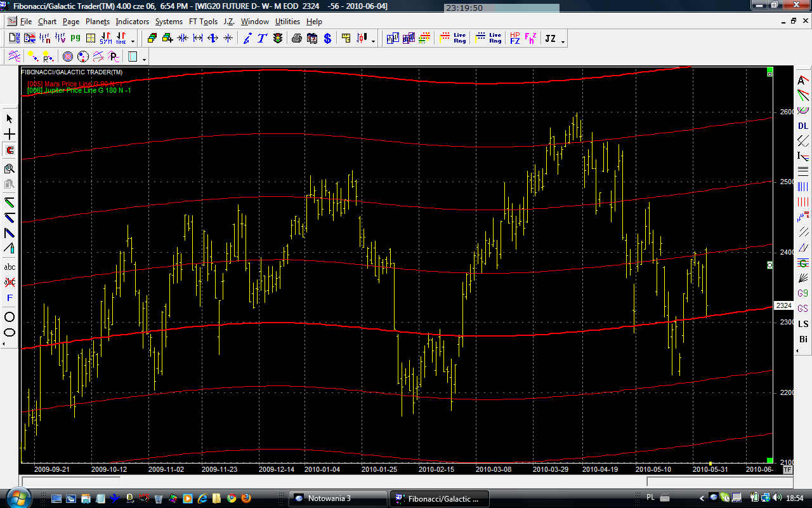The height and width of the screenshot is (508, 812).
Task: Click the HP FZ toolbar icon
Action: point(514,38)
